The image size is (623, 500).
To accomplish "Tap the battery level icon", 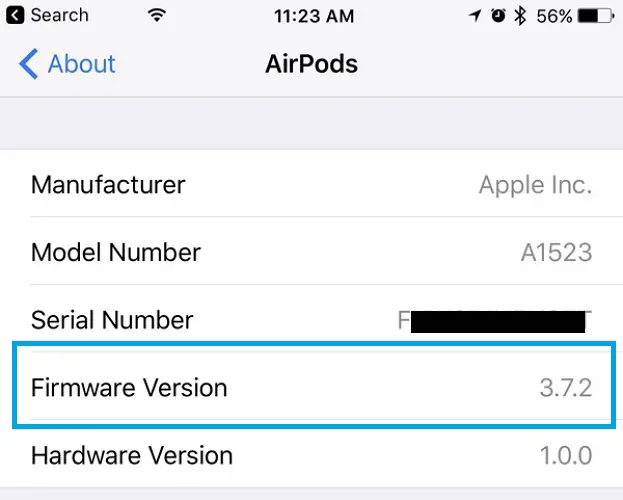I will (597, 15).
